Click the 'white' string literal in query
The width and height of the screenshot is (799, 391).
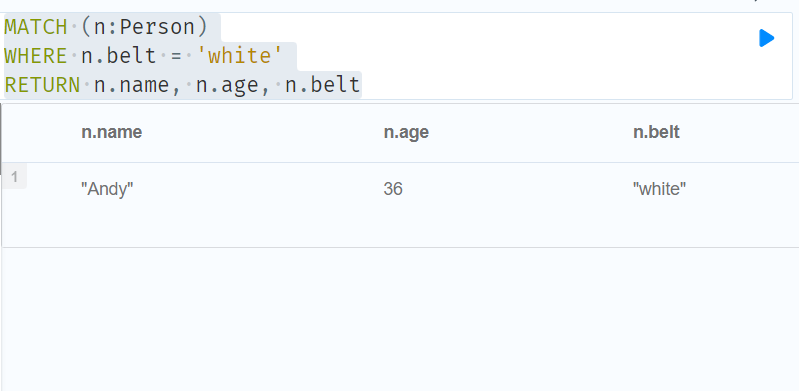[x=239, y=56]
